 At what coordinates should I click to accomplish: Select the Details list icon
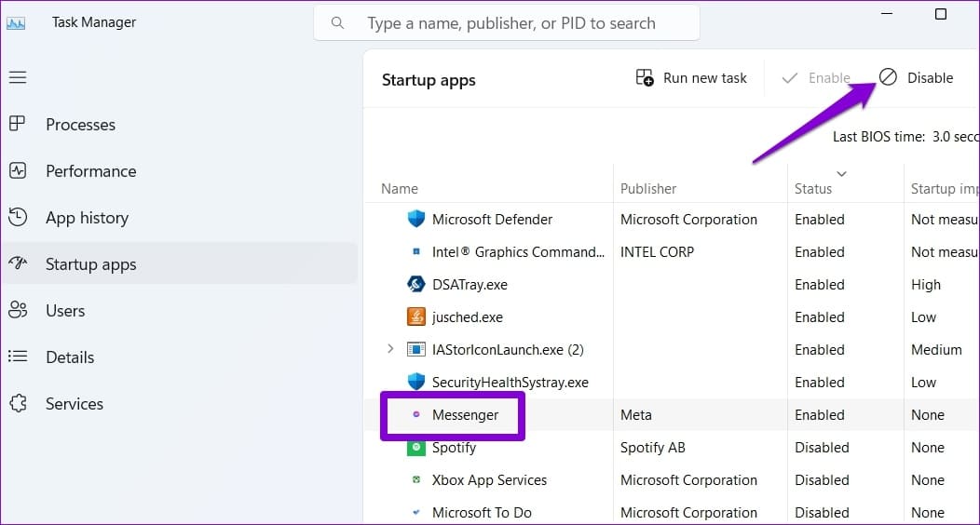[x=18, y=357]
